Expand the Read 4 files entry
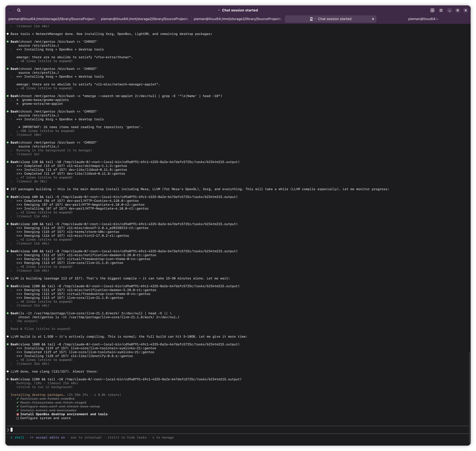The image size is (476, 451). coord(40,329)
